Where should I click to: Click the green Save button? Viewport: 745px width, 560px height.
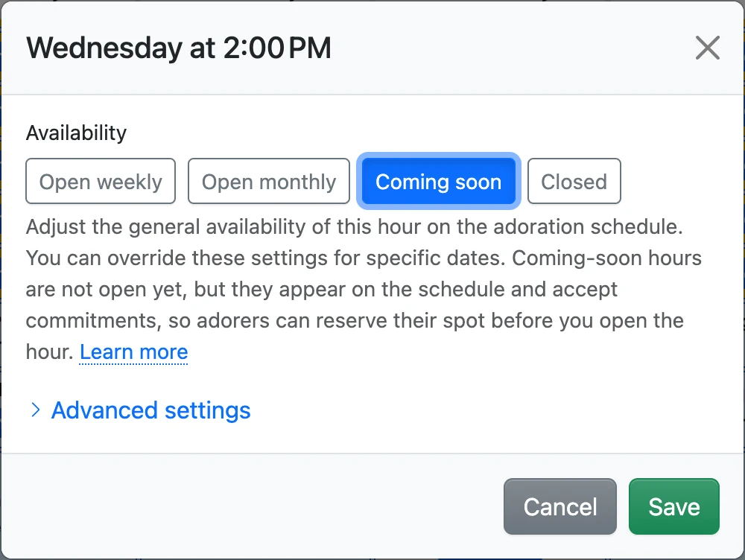[674, 506]
